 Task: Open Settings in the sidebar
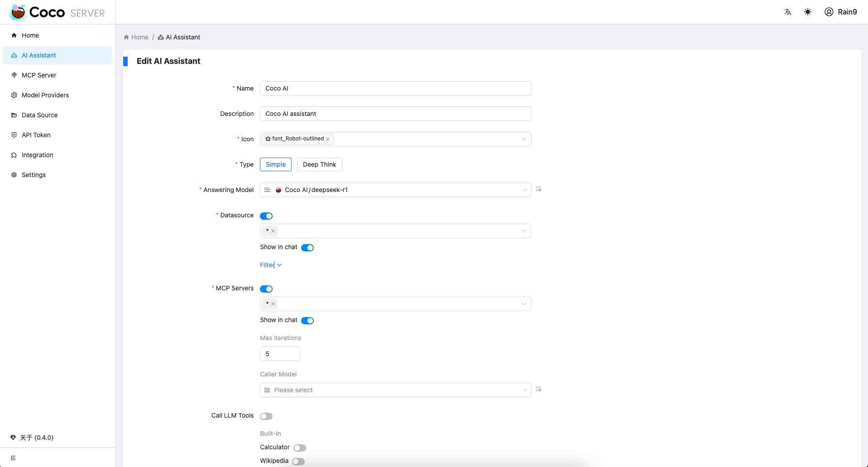pos(58,175)
